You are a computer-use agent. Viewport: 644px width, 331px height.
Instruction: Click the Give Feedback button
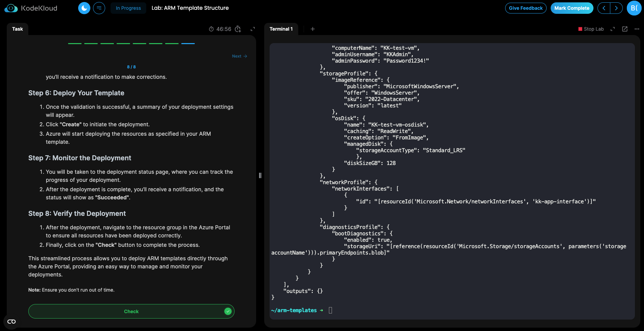525,8
